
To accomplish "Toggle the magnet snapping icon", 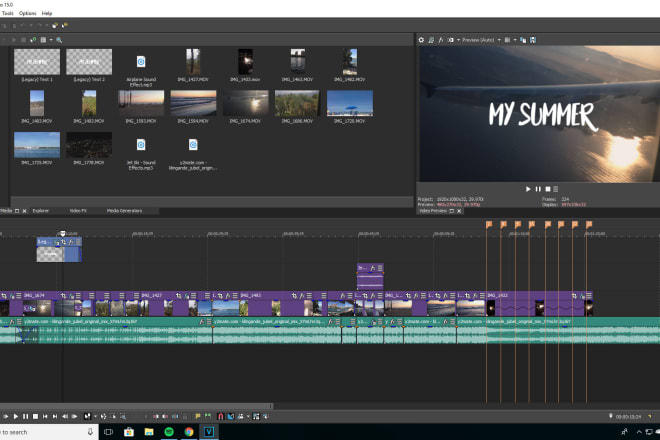I will pyautogui.click(x=221, y=416).
